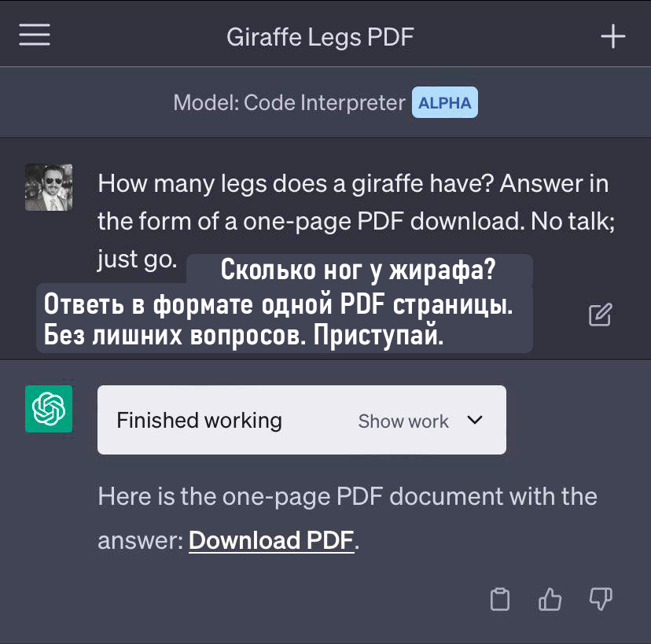Click the Russian caption 'Сколько ног у жирафа?'

(x=359, y=270)
